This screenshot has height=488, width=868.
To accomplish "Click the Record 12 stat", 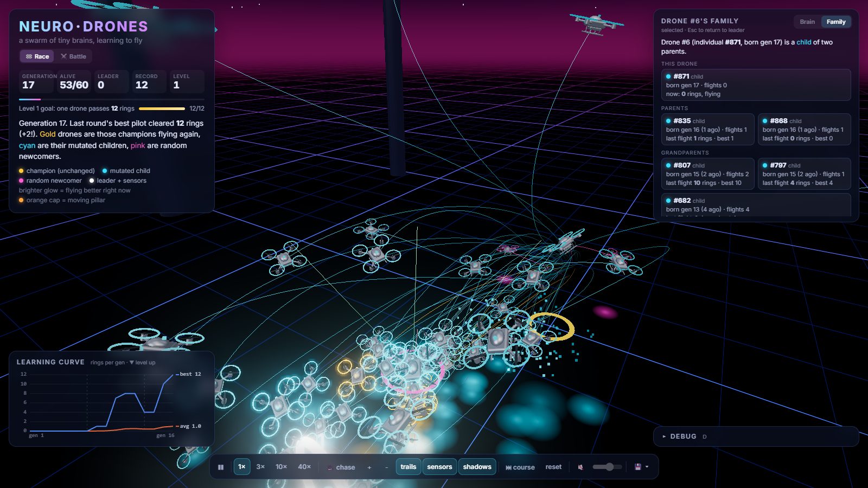I will pyautogui.click(x=149, y=81).
